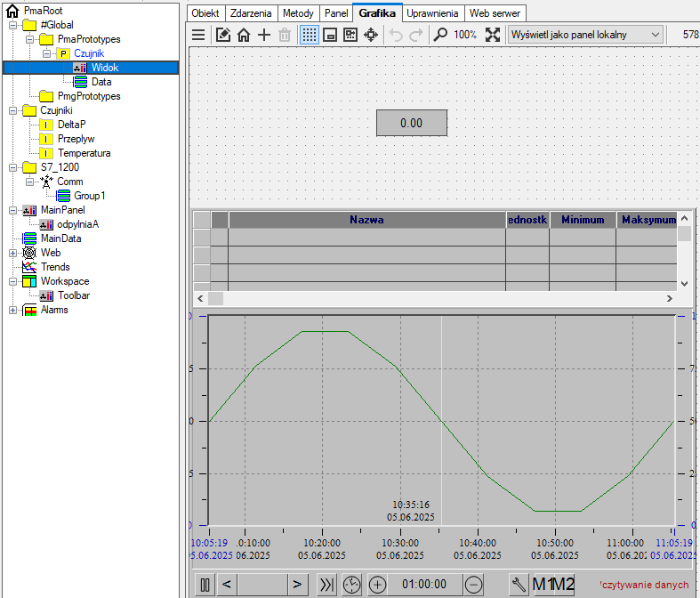Select the DeltaP instance
Image resolution: width=700 pixels, height=598 pixels.
[x=72, y=125]
